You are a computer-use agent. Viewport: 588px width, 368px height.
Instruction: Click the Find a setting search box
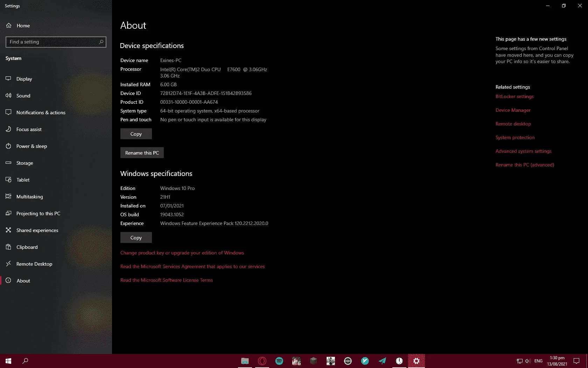point(56,42)
